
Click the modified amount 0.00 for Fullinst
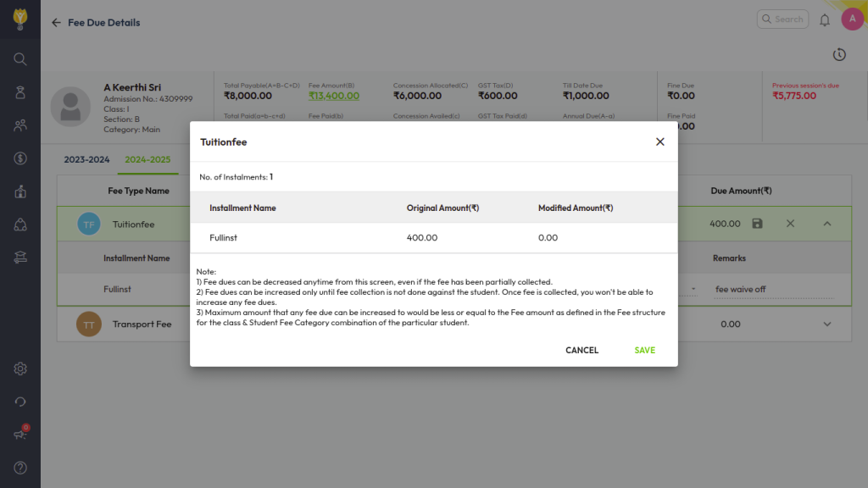coord(548,238)
